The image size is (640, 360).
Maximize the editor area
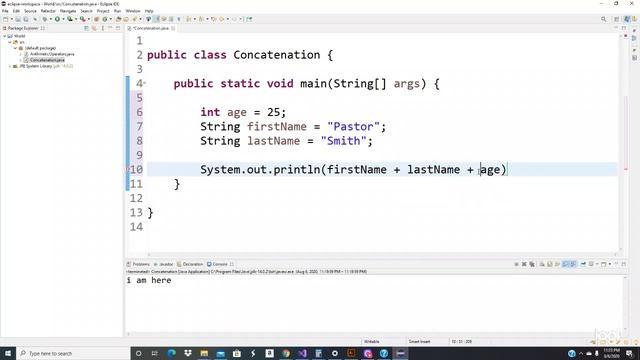(624, 28)
